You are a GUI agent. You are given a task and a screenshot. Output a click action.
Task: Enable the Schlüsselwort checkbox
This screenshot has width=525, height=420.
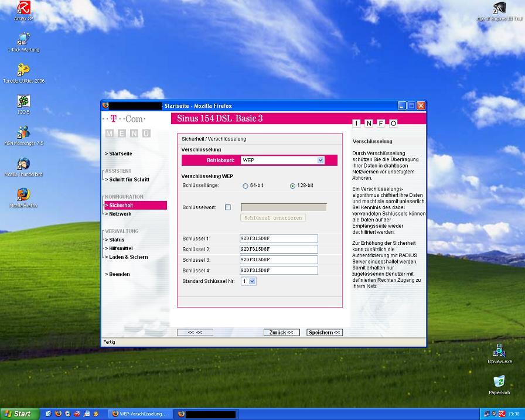click(228, 207)
